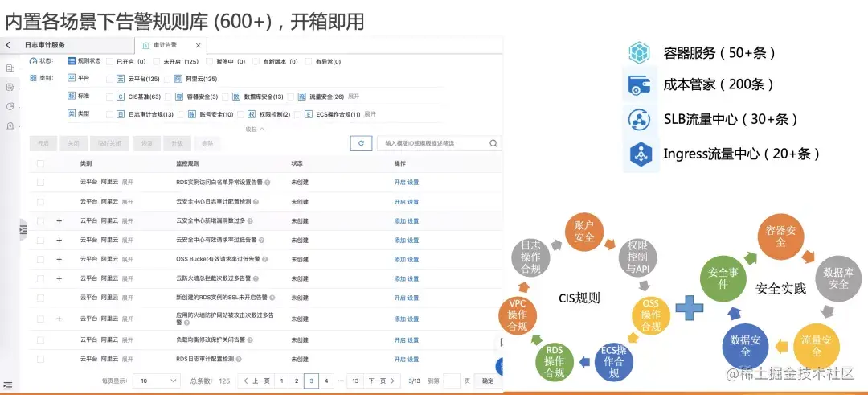
Task: Go to page 2 in pagination
Action: 297,381
